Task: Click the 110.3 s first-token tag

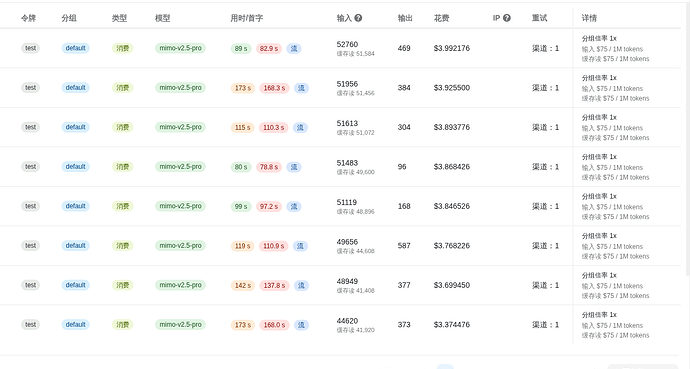Action: tap(274, 128)
